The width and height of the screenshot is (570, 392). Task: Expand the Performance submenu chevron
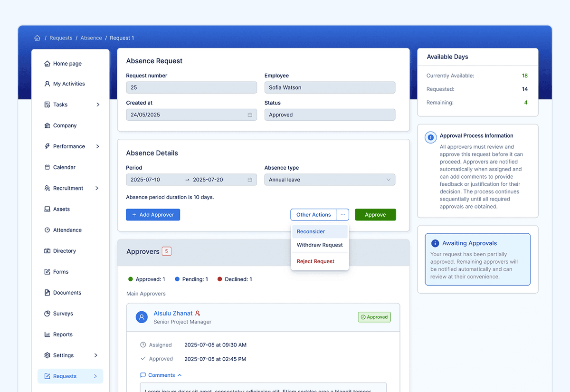click(98, 146)
